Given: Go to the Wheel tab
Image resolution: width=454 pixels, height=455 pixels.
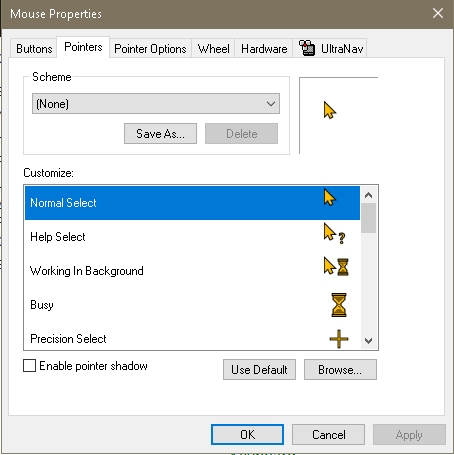Looking at the screenshot, I should click(213, 49).
